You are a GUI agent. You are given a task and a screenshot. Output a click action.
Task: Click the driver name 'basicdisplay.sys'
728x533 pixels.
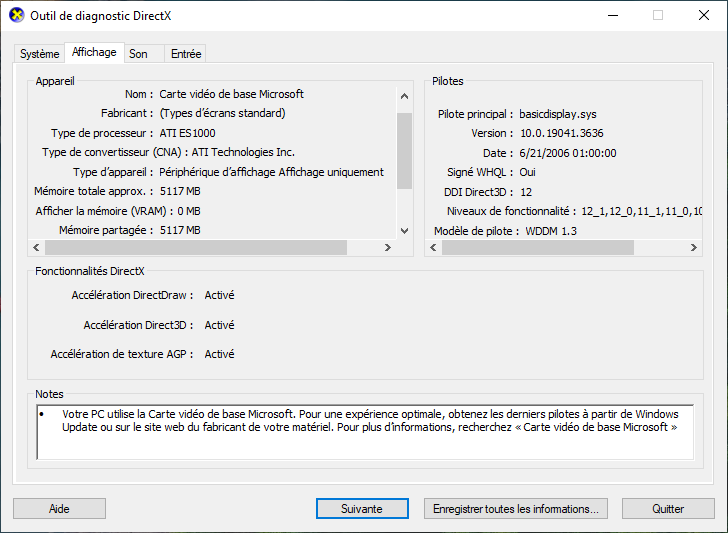click(x=558, y=114)
